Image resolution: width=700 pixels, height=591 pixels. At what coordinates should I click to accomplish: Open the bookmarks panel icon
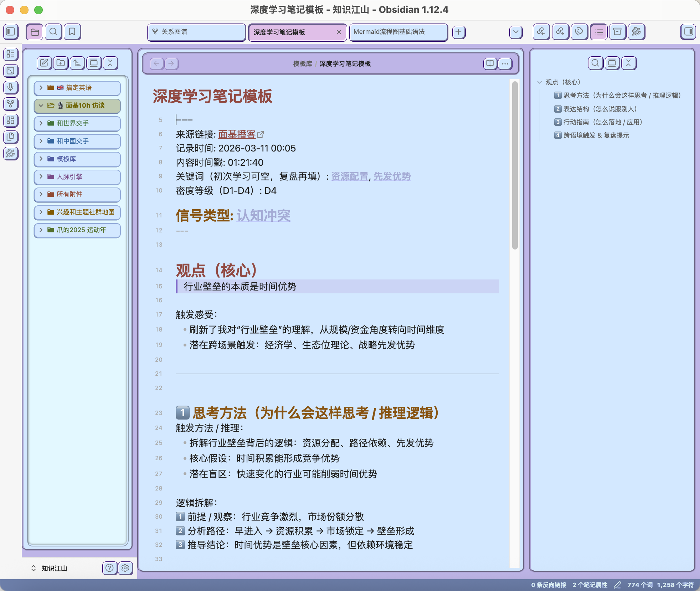(x=72, y=32)
